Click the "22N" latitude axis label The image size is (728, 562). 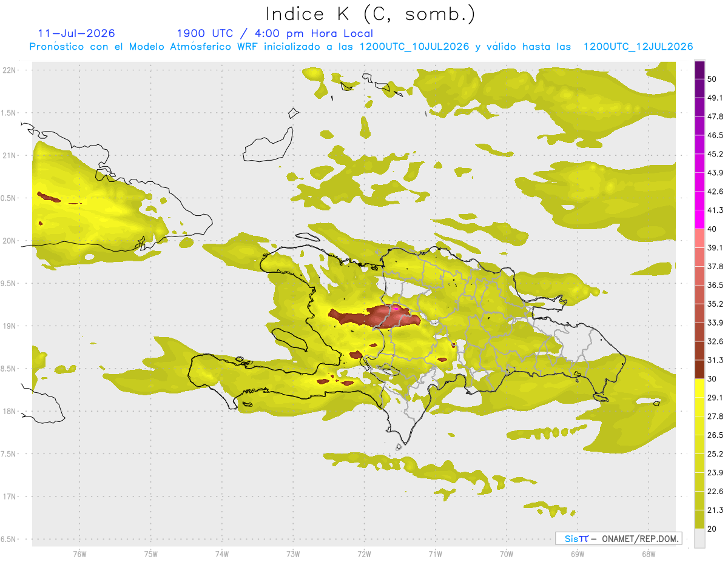pyautogui.click(x=9, y=70)
